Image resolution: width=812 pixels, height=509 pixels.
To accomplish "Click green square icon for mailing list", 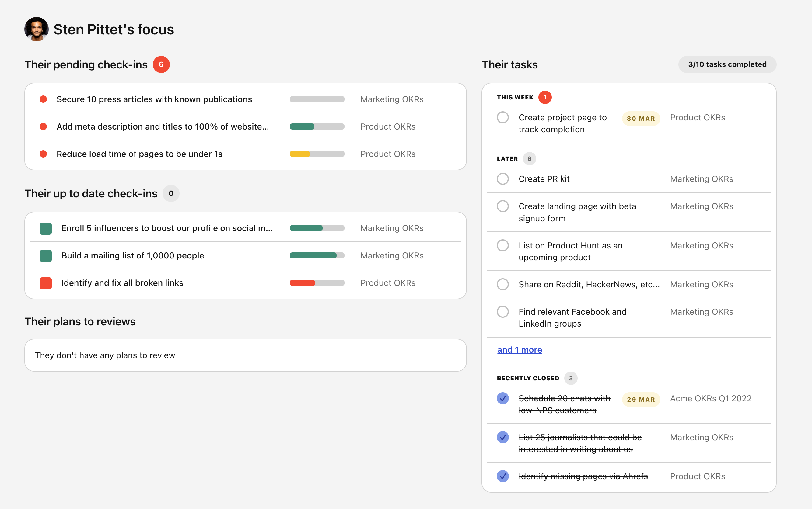I will (x=45, y=255).
